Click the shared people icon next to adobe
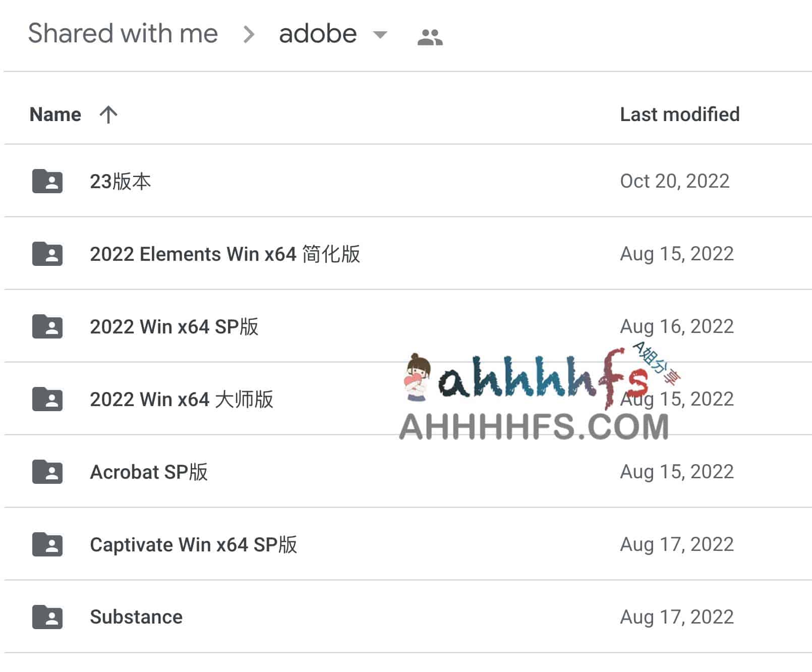This screenshot has width=812, height=672. 430,37
